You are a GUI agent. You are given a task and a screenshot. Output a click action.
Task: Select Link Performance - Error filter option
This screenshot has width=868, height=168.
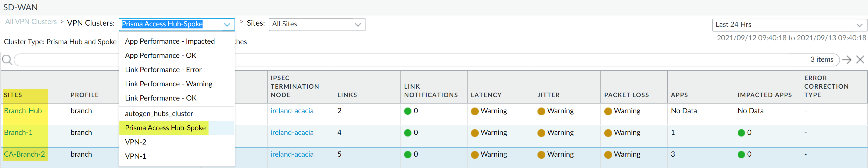tap(163, 70)
